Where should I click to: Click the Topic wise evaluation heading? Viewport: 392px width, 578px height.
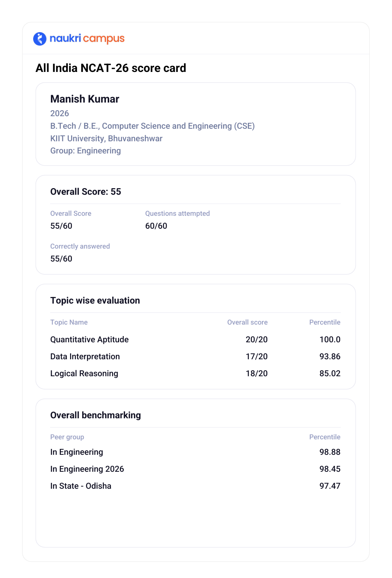click(95, 301)
